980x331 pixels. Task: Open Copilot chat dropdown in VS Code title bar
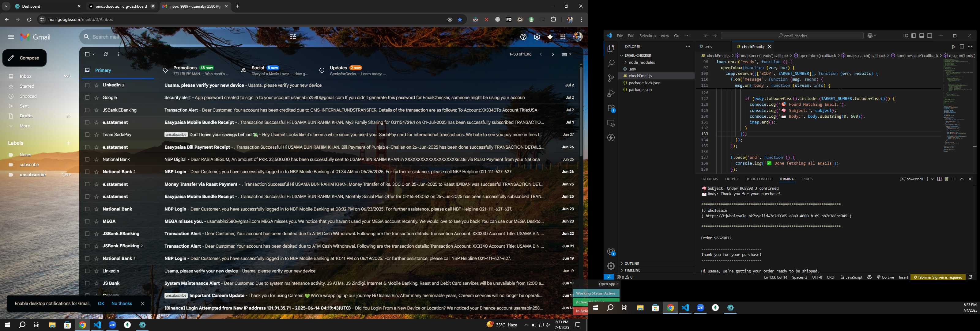coord(875,36)
